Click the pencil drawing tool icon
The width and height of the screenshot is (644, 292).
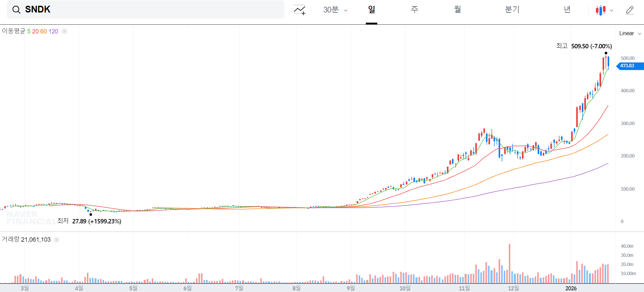click(629, 10)
